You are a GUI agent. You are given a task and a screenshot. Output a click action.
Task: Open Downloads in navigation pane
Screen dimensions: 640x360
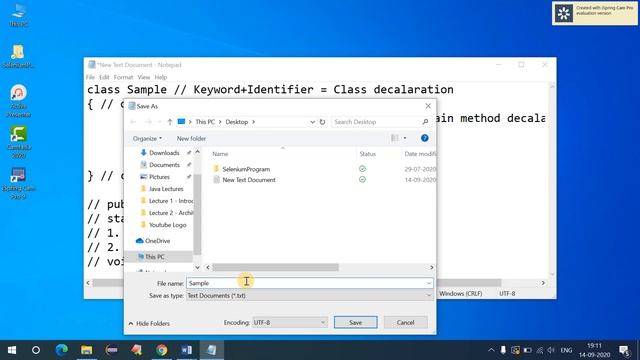point(164,153)
